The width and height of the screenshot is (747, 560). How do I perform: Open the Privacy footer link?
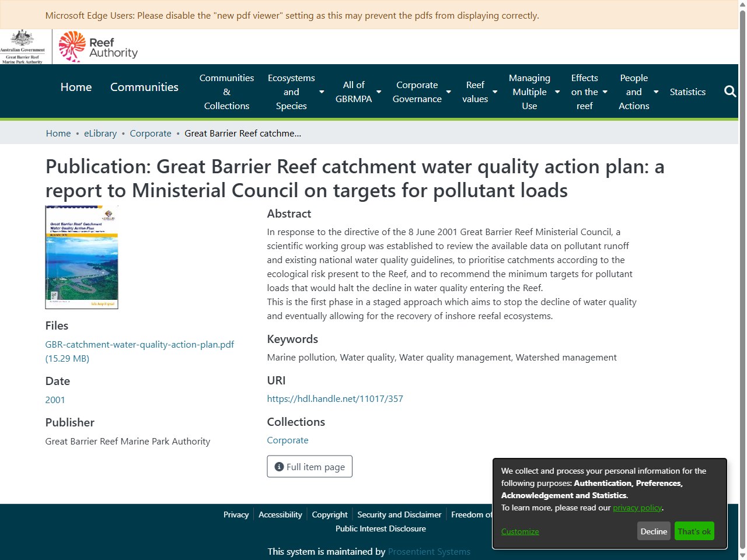tap(236, 514)
